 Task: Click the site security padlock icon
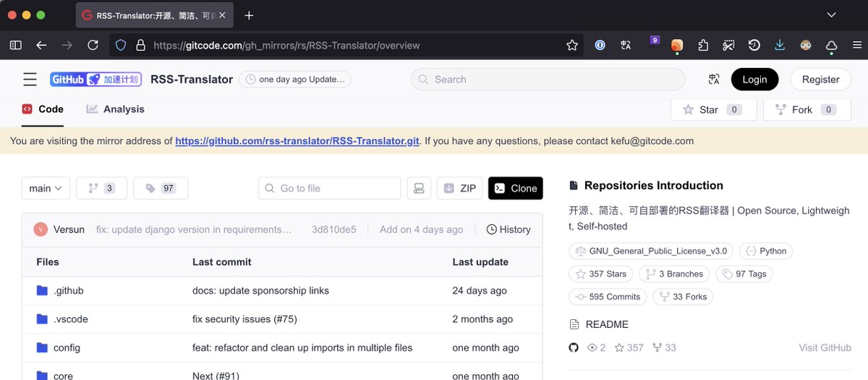click(140, 45)
